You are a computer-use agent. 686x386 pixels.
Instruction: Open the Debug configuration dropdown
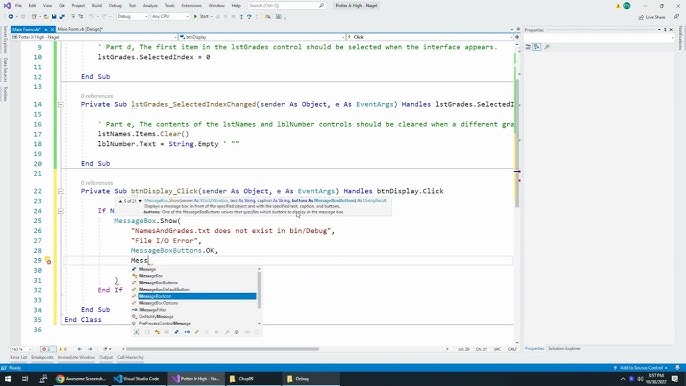132,17
